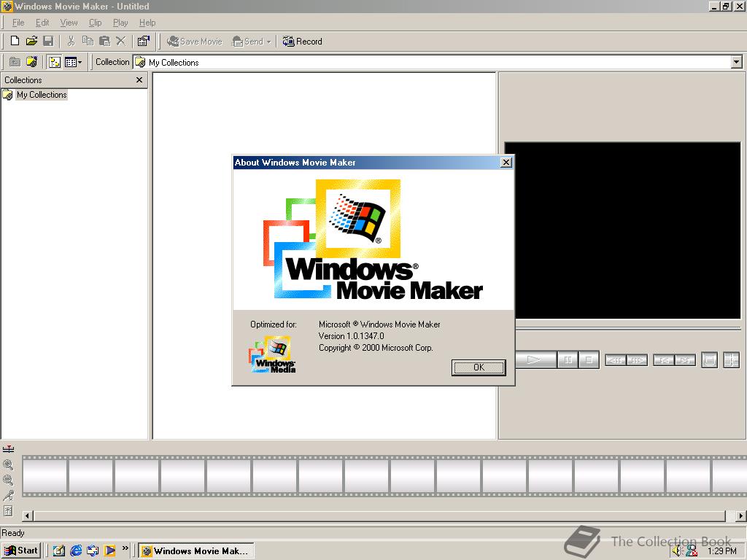Click the Record toolbar button
747x560 pixels.
pyautogui.click(x=303, y=42)
